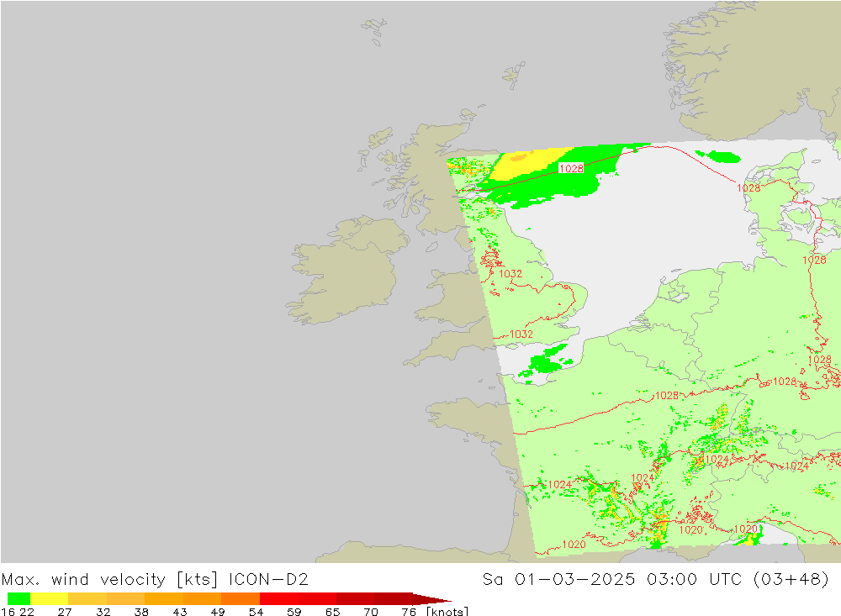
Task: Click the legend number "49"
Action: 218,612
